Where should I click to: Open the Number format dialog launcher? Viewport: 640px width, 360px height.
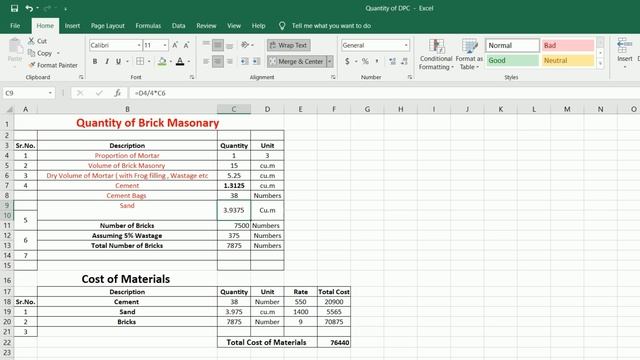tap(409, 77)
